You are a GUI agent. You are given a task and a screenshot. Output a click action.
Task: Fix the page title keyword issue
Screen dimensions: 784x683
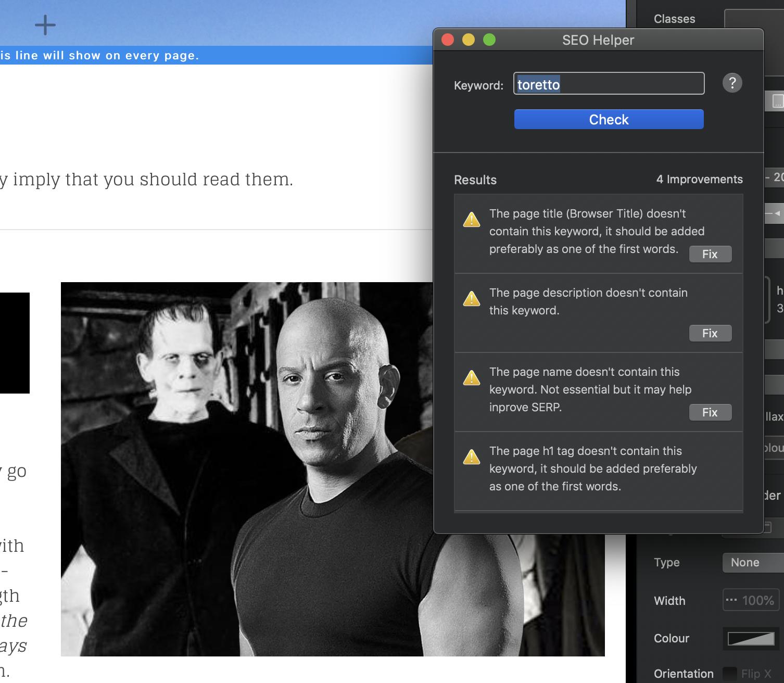coord(710,254)
